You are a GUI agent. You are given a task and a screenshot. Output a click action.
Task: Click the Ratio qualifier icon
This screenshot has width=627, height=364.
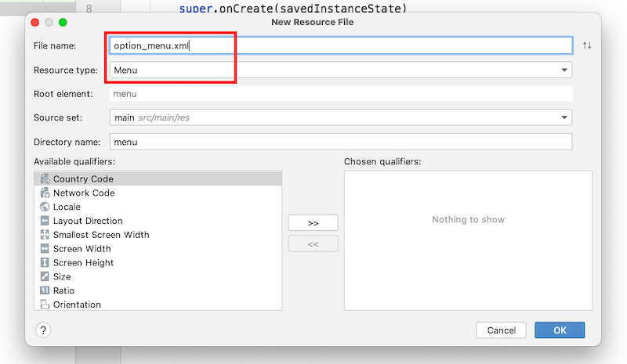coord(45,290)
